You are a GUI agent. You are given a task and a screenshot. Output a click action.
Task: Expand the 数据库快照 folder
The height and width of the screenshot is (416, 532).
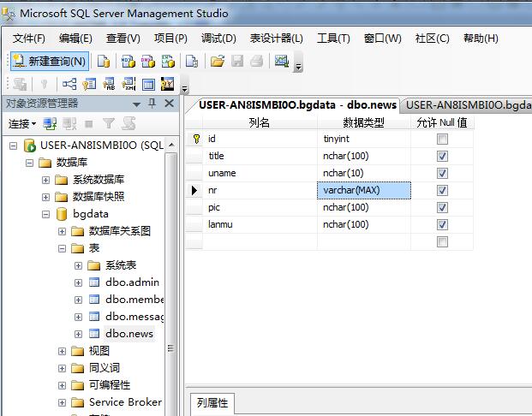(45, 197)
